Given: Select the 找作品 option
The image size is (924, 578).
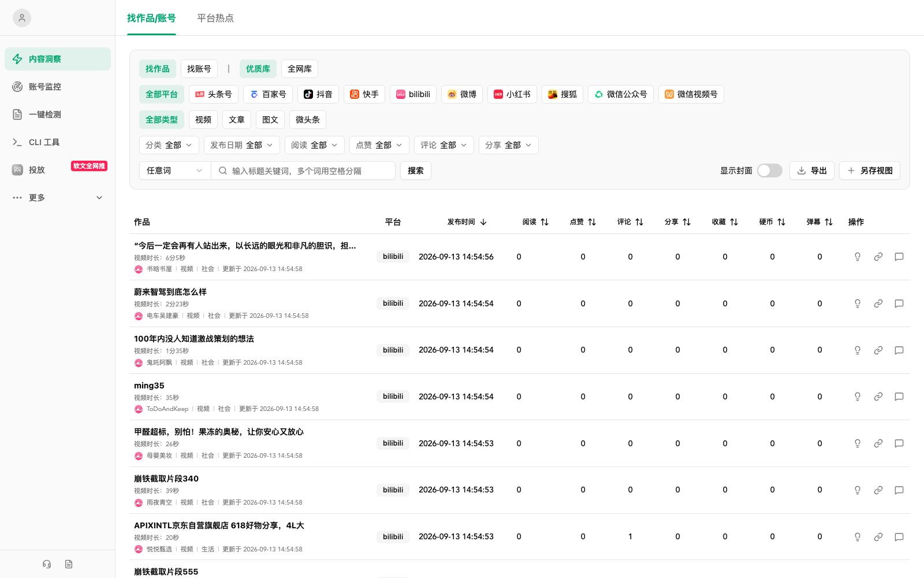Looking at the screenshot, I should (158, 69).
